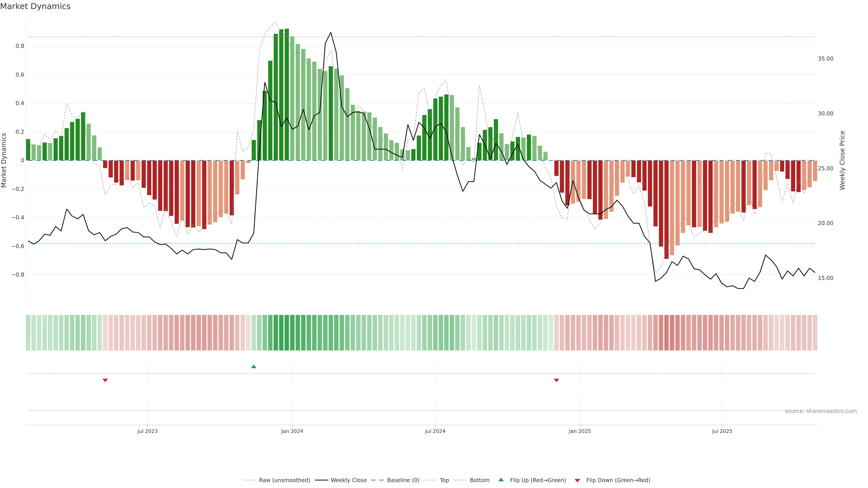Click the source sharemaestro.com text
Viewport: 868px width, 488px height.
(820, 411)
